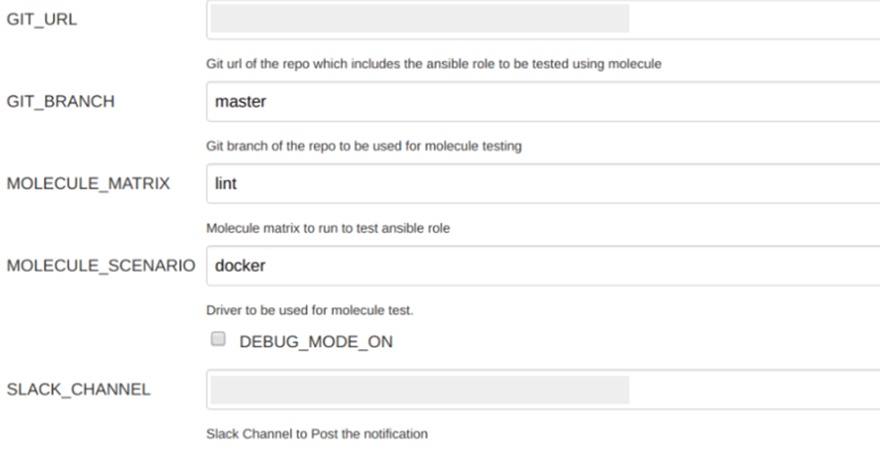This screenshot has height=458, width=880.
Task: Enable the DEBUG_MODE_ON checkbox
Action: click(218, 339)
